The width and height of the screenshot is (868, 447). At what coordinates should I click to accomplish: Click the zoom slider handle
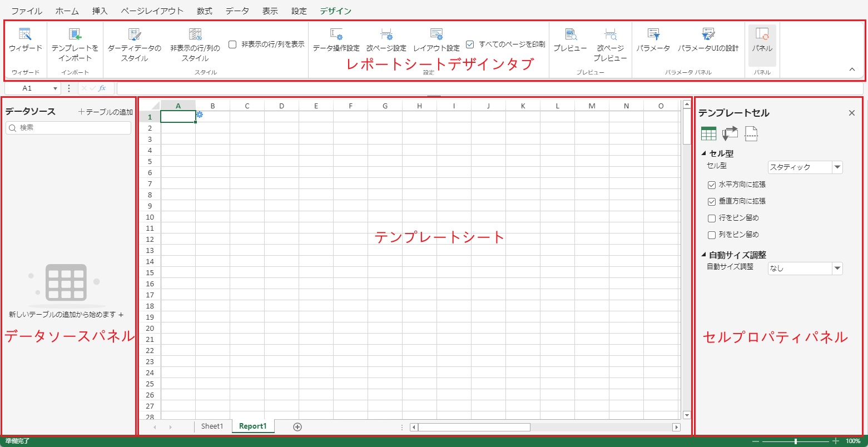click(x=796, y=441)
